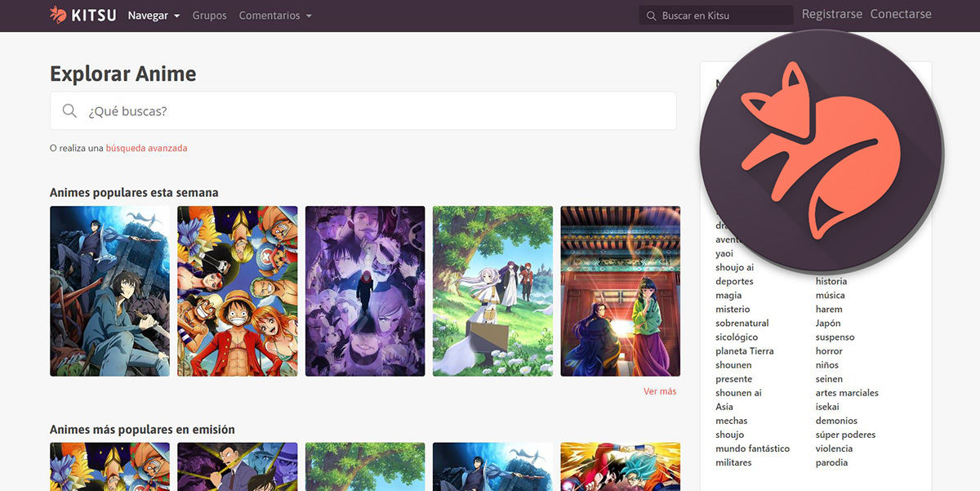Browse the suspenso category
Viewport: 980px width, 491px height.
835,337
